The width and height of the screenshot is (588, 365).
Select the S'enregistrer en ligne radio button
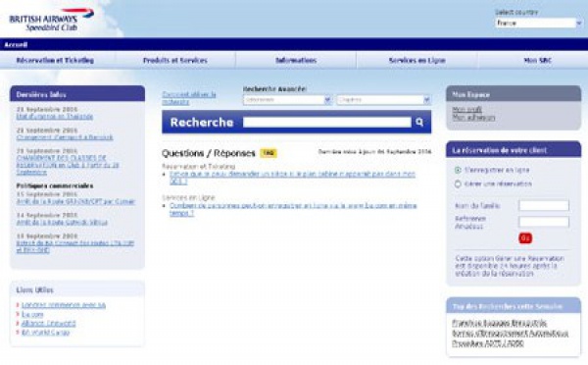click(x=458, y=170)
